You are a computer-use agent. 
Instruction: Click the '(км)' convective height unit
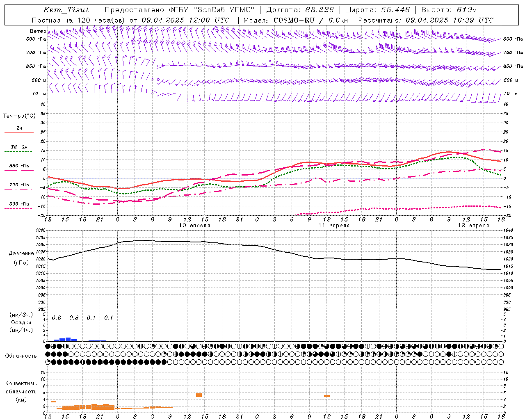pyautogui.click(x=21, y=399)
